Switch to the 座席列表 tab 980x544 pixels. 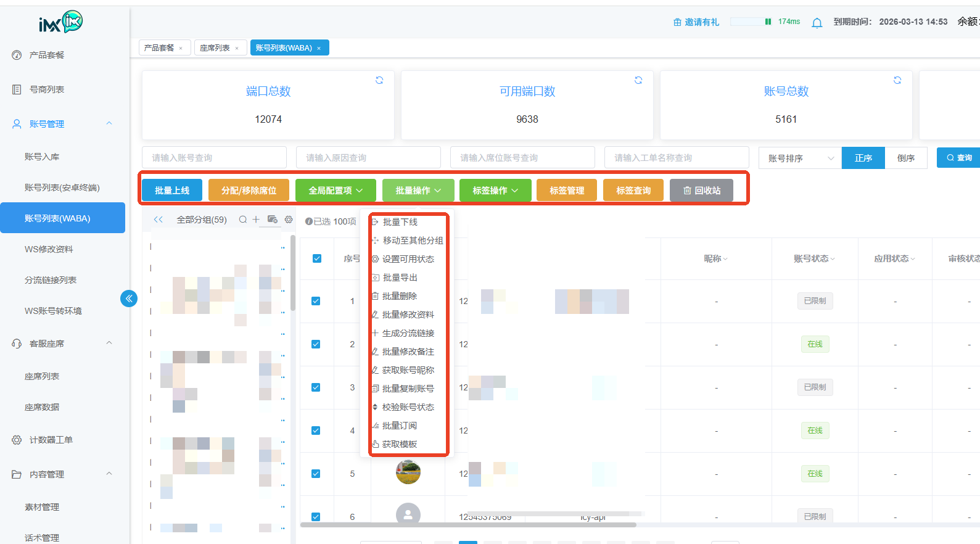coord(215,48)
